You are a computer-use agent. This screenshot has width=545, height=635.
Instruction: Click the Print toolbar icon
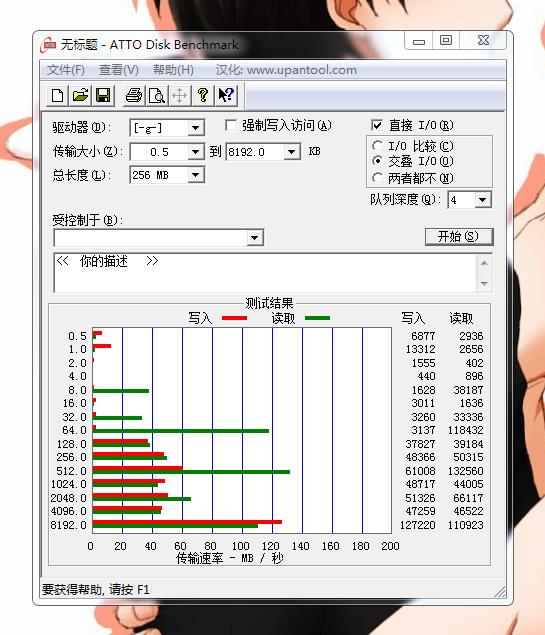click(134, 96)
